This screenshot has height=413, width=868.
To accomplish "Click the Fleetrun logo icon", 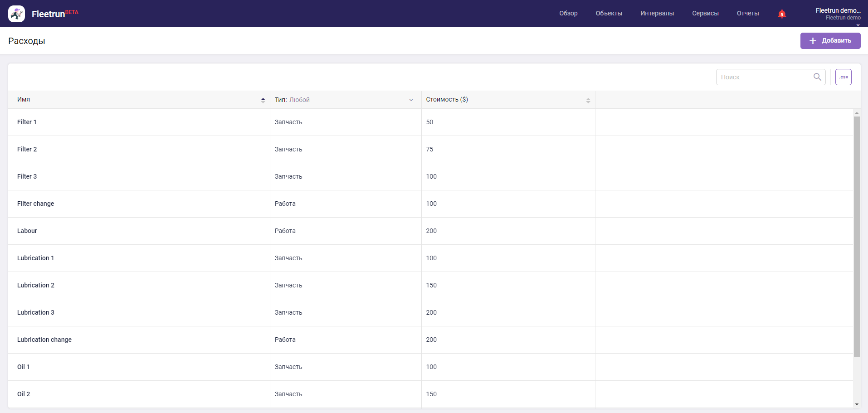I will tap(17, 14).
